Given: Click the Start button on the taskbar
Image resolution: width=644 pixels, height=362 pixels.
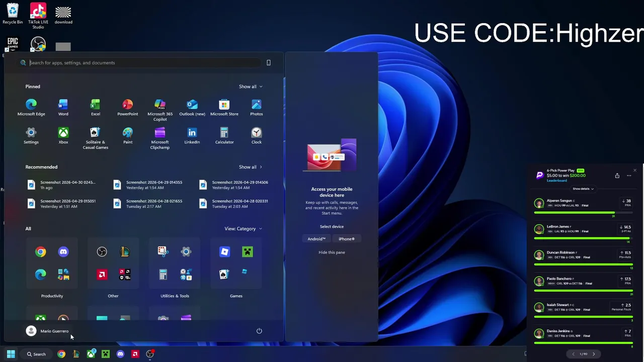Looking at the screenshot, I should click(x=11, y=354).
